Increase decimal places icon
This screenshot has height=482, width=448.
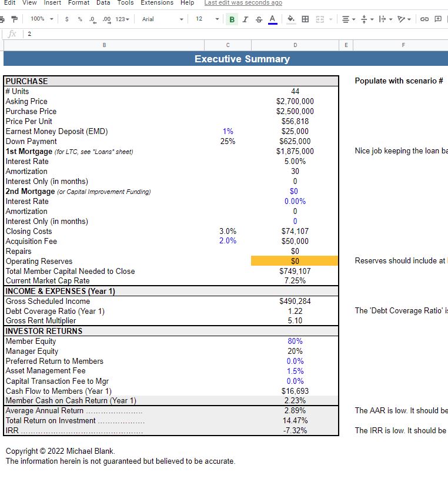106,19
